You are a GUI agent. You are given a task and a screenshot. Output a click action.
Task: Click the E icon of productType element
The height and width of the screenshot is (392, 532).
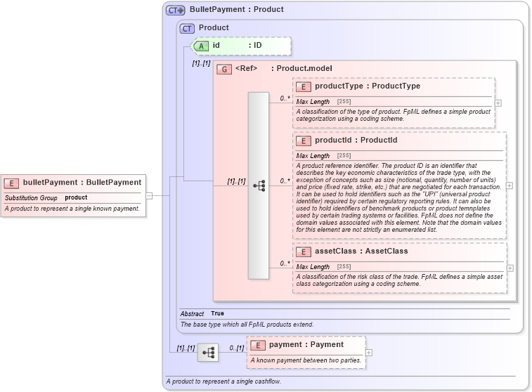tap(304, 87)
